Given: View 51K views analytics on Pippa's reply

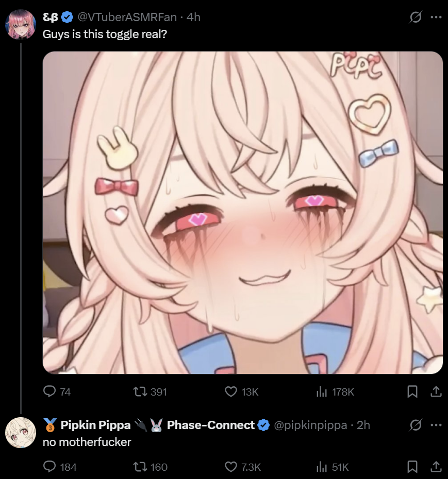Looking at the screenshot, I should click(x=333, y=467).
